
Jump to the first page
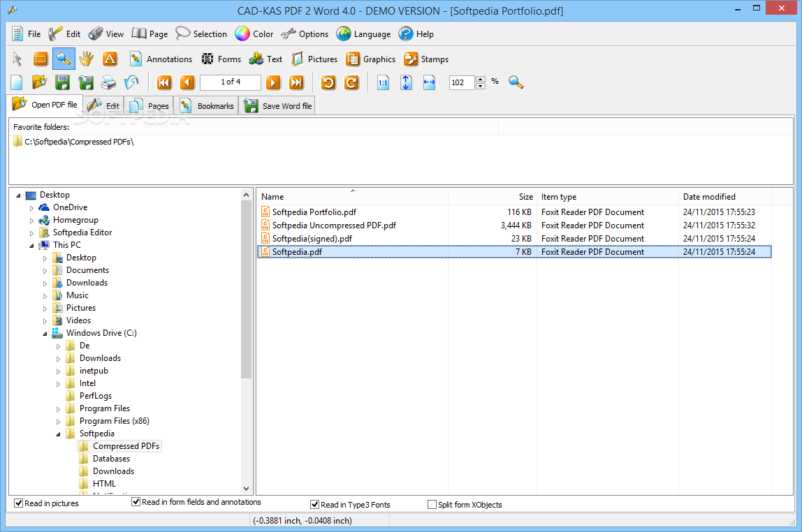click(163, 82)
